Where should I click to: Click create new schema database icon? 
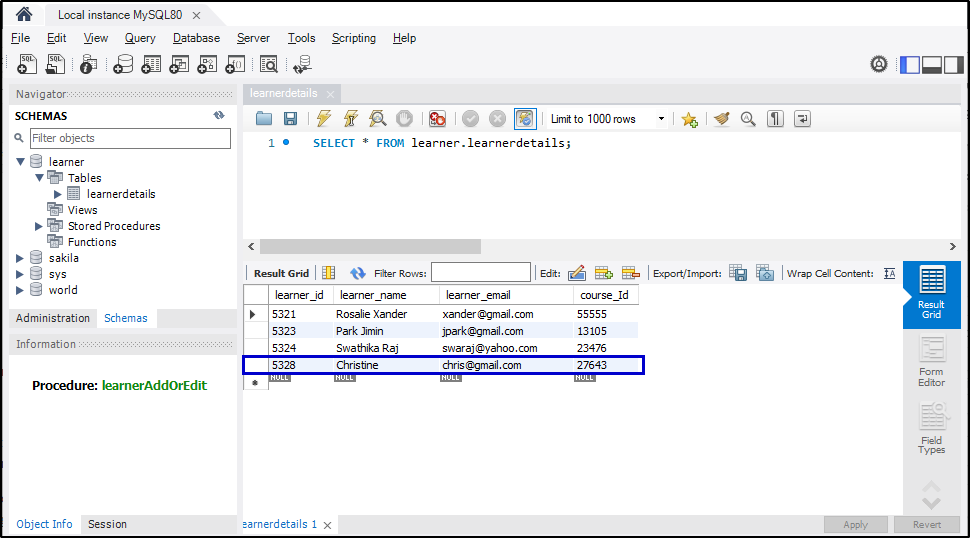coord(123,65)
